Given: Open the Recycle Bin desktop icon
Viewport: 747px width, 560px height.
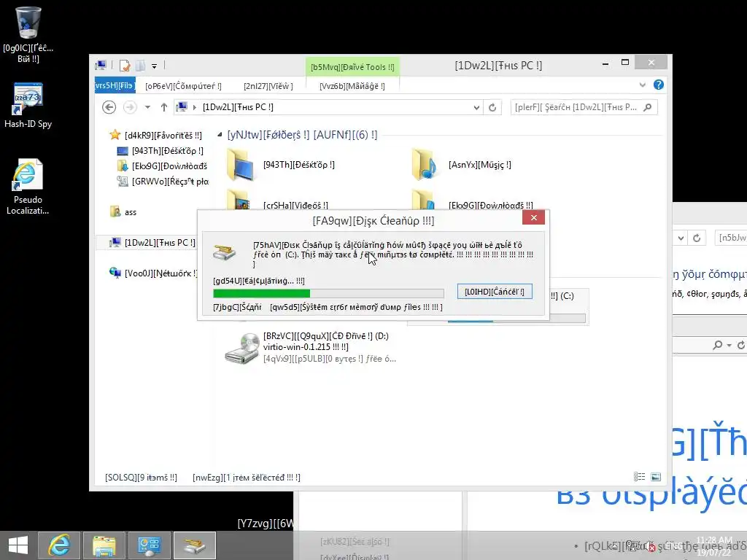Looking at the screenshot, I should (28, 35).
